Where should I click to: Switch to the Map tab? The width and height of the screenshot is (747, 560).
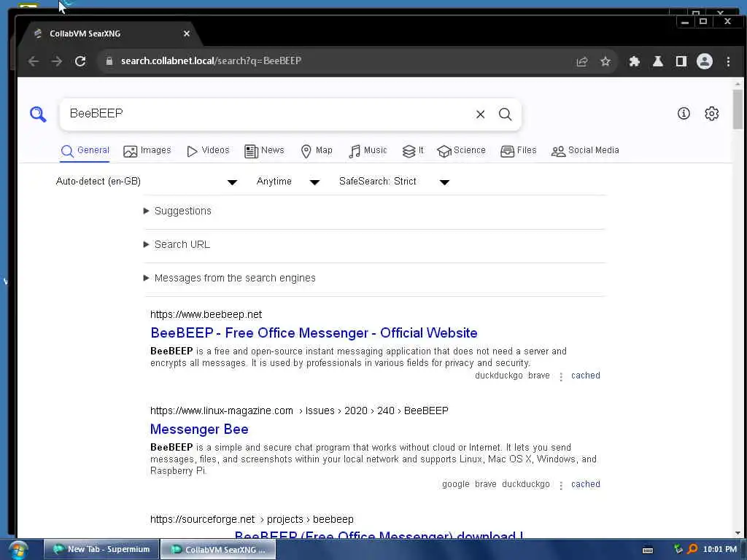(317, 151)
